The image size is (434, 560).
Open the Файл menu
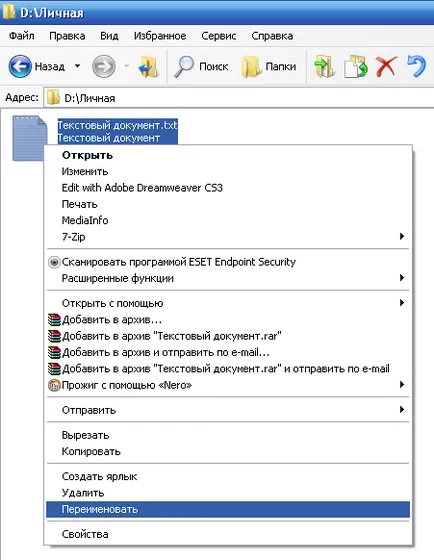point(22,36)
